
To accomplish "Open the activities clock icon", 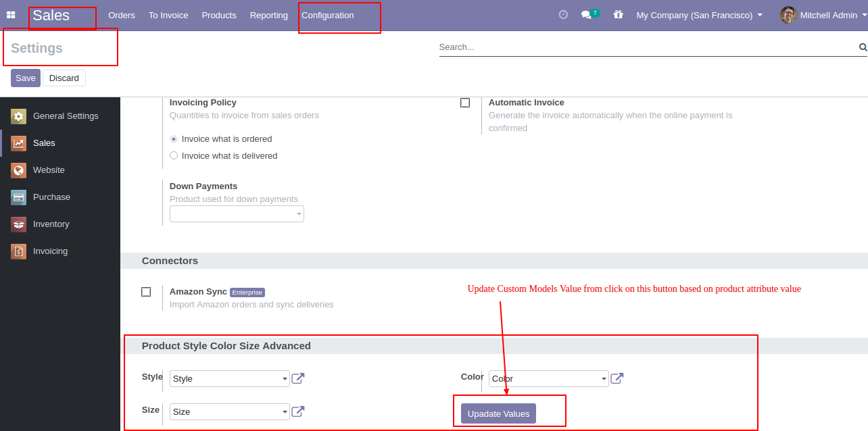I will point(563,15).
